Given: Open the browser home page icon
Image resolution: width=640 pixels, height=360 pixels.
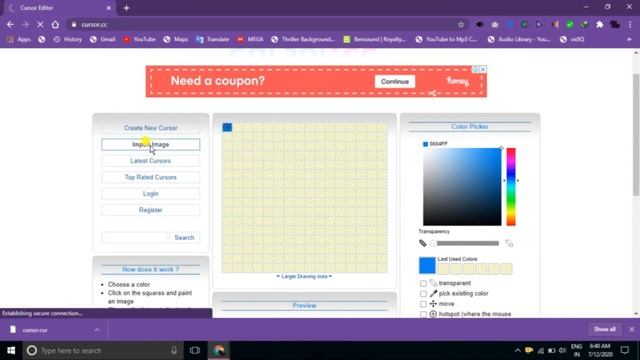Looking at the screenshot, I should point(55,24).
